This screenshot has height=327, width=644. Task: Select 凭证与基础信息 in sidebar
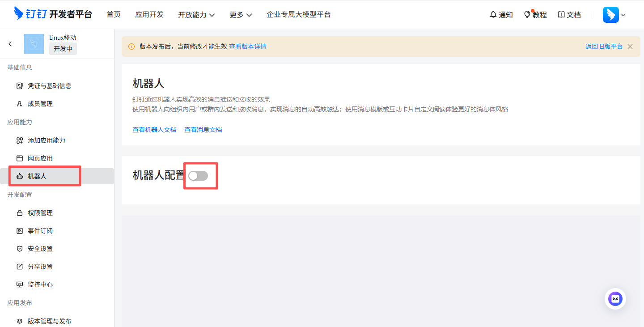click(49, 86)
